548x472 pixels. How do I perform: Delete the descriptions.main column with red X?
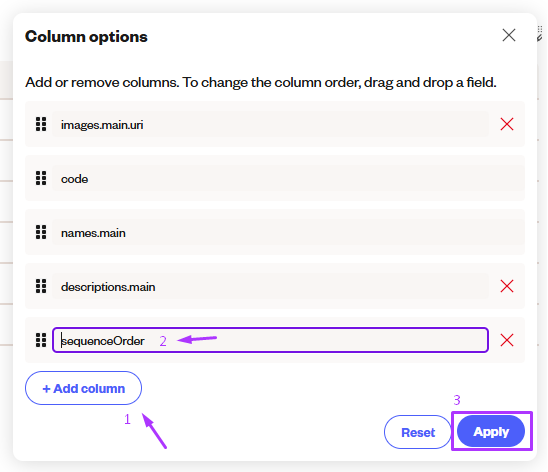tap(507, 286)
